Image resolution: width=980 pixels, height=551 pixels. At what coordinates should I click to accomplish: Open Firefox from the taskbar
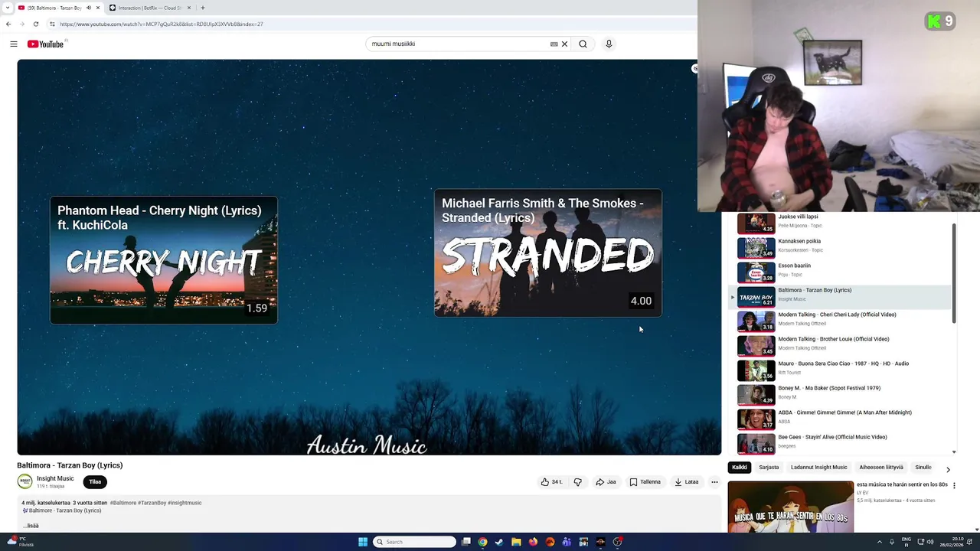point(533,542)
